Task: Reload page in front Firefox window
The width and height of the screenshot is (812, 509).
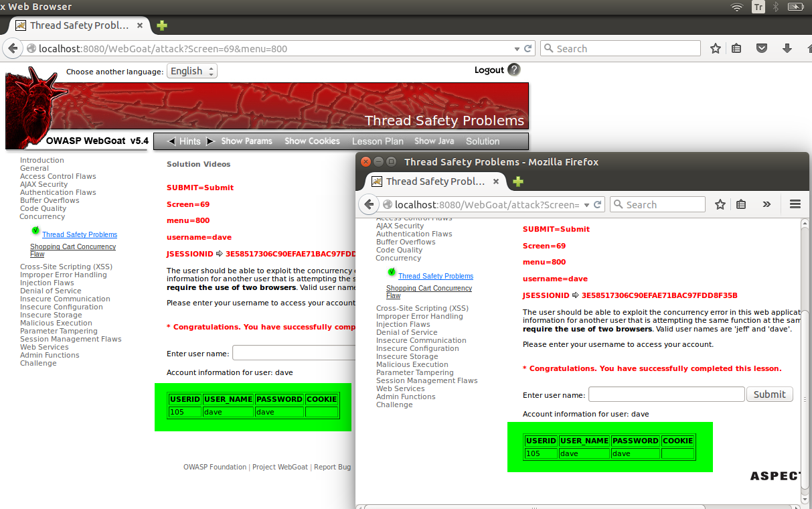Action: [x=598, y=205]
